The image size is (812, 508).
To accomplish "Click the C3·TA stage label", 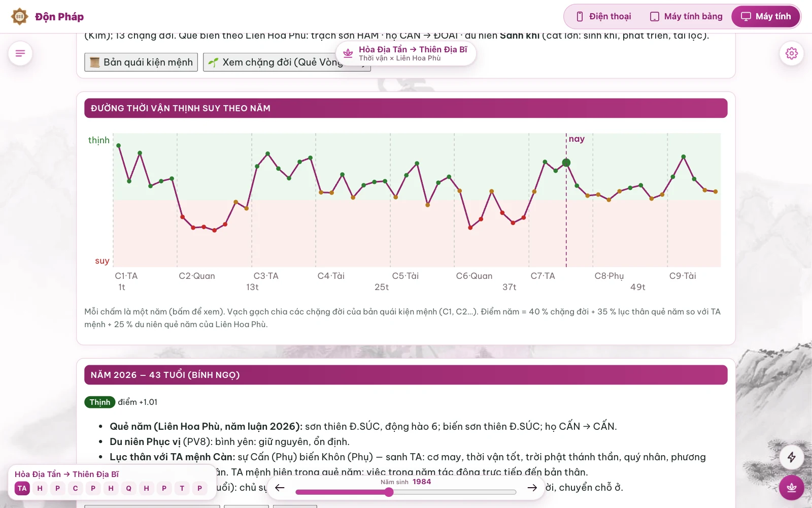I will point(266,276).
